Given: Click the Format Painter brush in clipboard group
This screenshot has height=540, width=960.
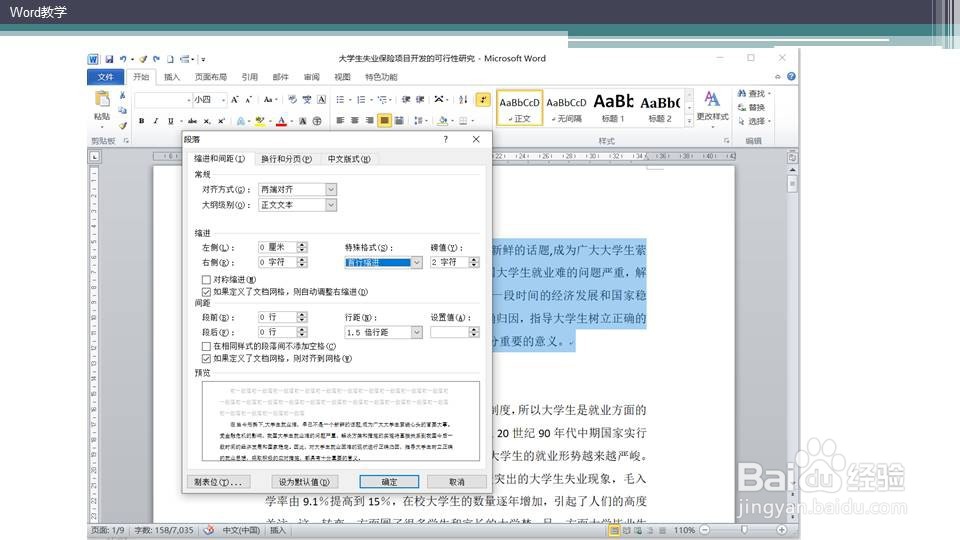Looking at the screenshot, I should coord(122,125).
